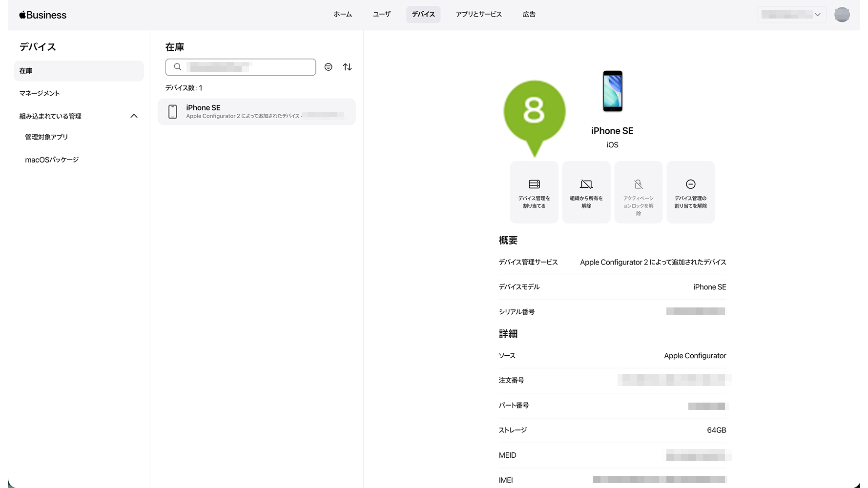Click the sort arrows icon
Viewport: 868px width, 488px height.
click(x=347, y=67)
